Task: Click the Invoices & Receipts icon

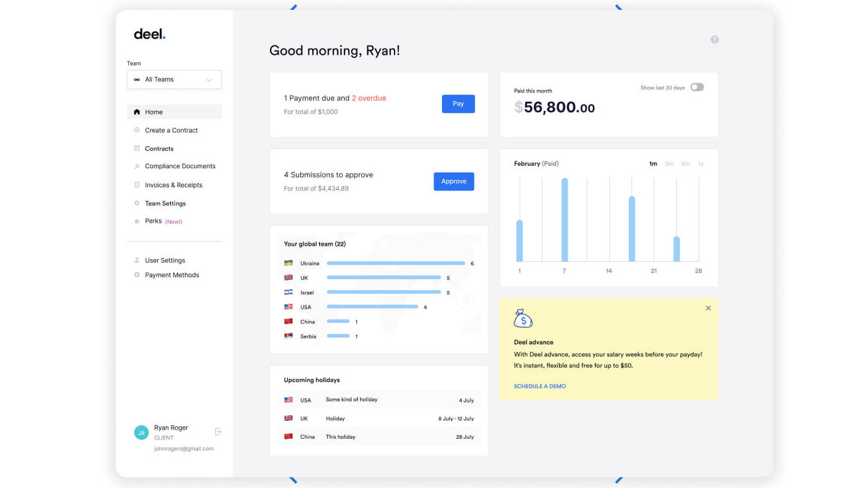Action: pos(137,185)
